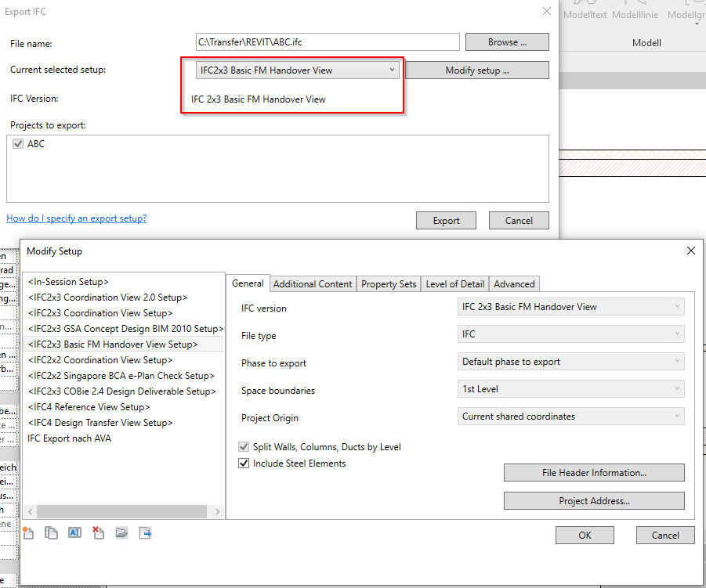
Task: Select the Modelltext tool in the ribbon
Action: coord(585,14)
